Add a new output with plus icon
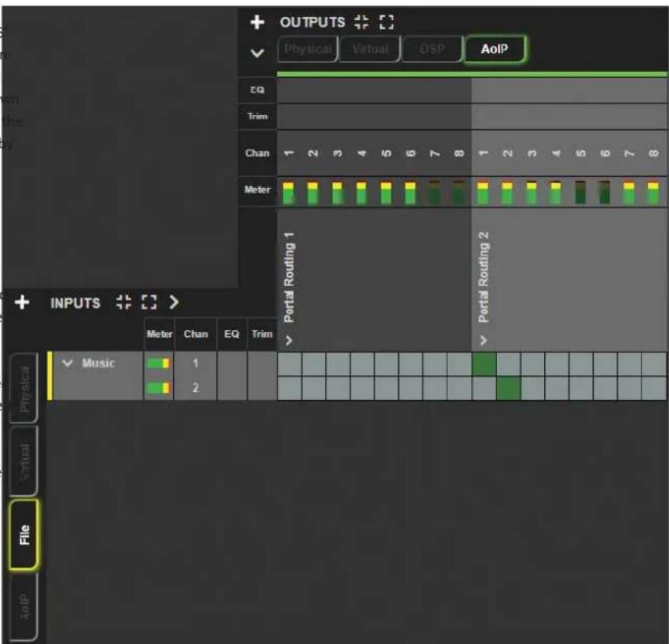 click(257, 22)
